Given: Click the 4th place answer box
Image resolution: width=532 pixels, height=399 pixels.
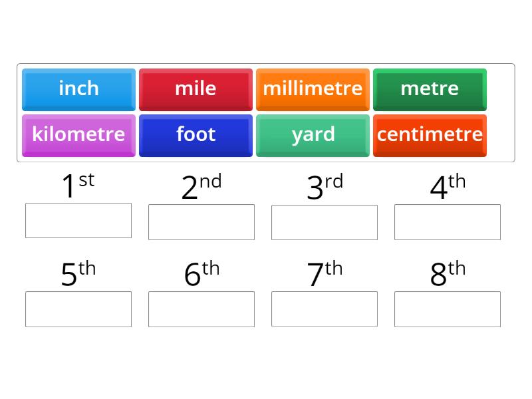Looking at the screenshot, I should point(448,221).
